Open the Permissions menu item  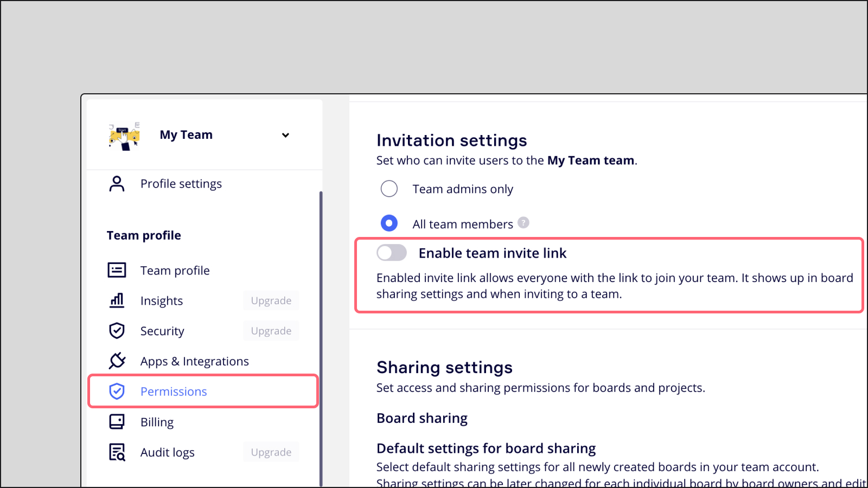[174, 391]
